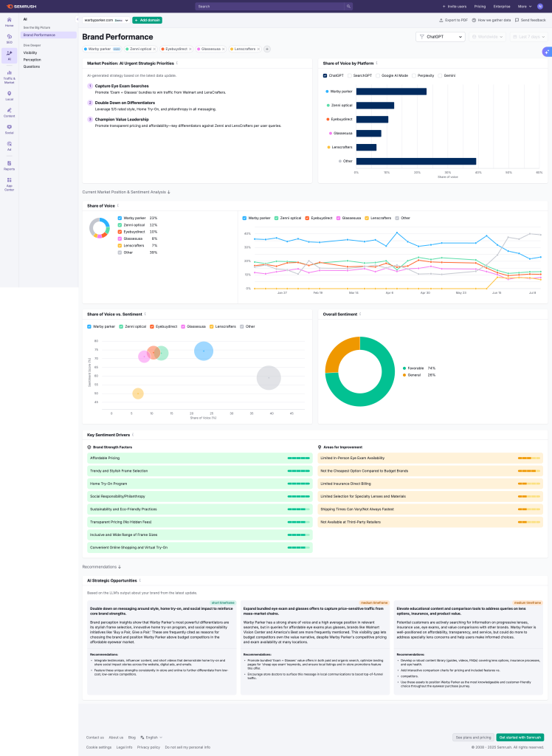This screenshot has width=552, height=756.
Task: Collapse the AI side panel arrow
Action: click(x=77, y=19)
